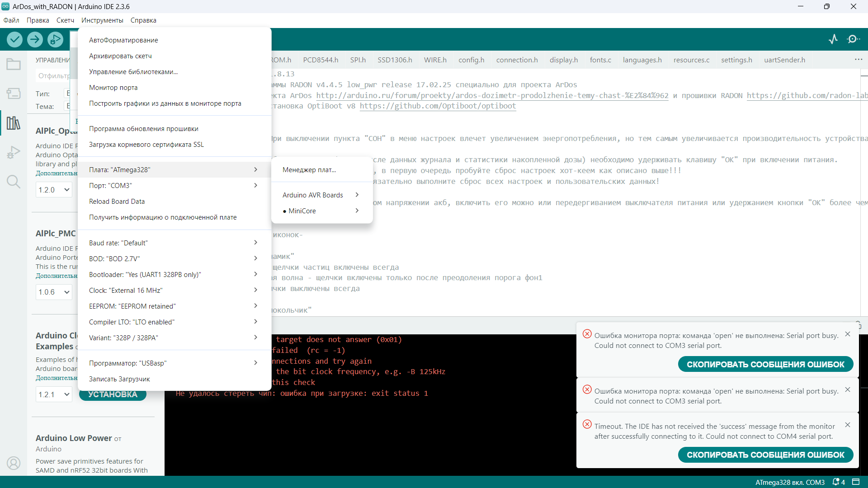Open the Boards Manager sidebar icon
This screenshot has width=868, height=488.
(x=13, y=94)
